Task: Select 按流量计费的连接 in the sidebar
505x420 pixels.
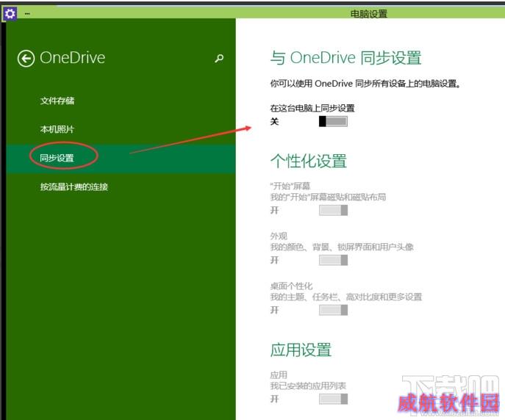Action: click(74, 187)
